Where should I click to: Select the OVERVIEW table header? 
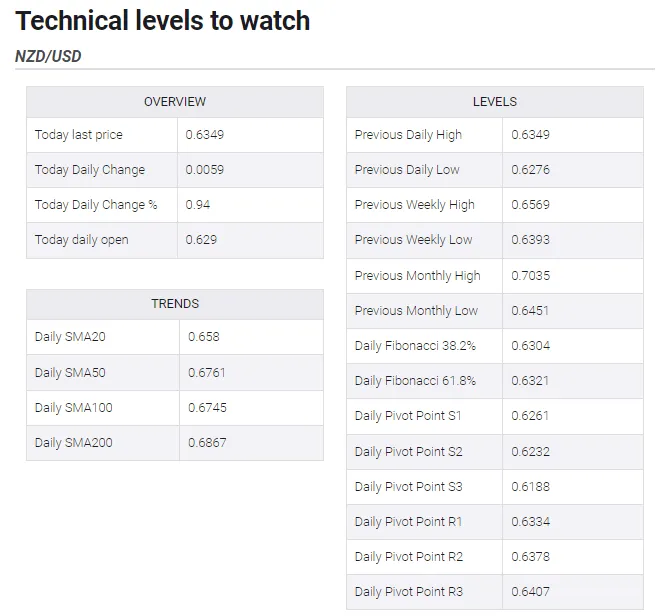coord(175,102)
